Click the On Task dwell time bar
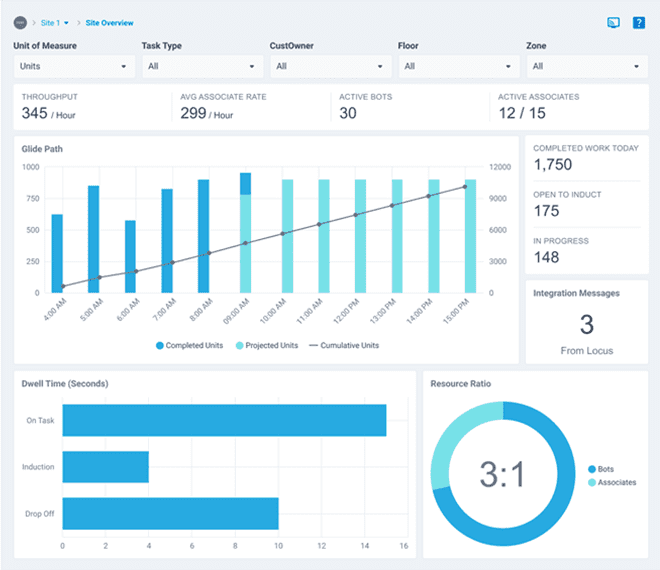The image size is (660, 570). coord(224,421)
